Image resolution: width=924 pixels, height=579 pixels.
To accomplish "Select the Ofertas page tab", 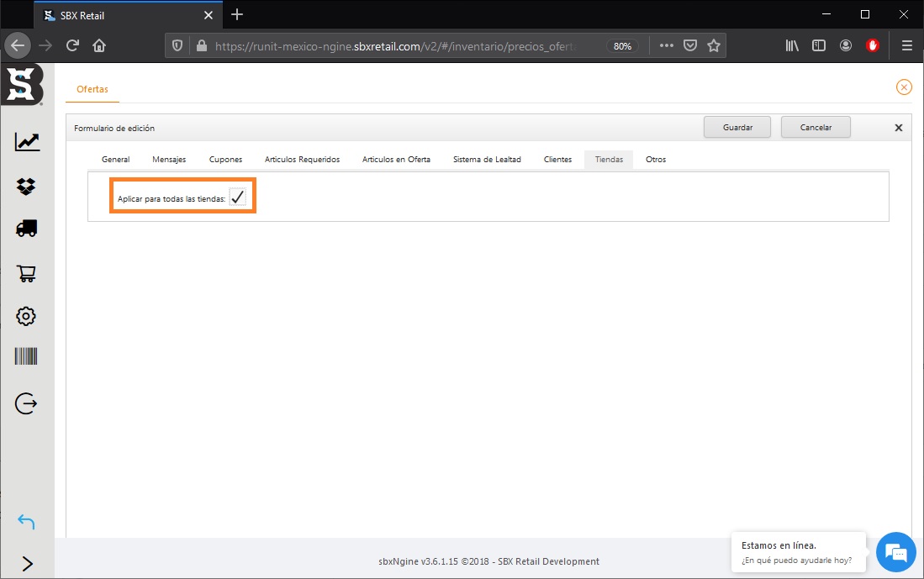I will click(x=92, y=90).
